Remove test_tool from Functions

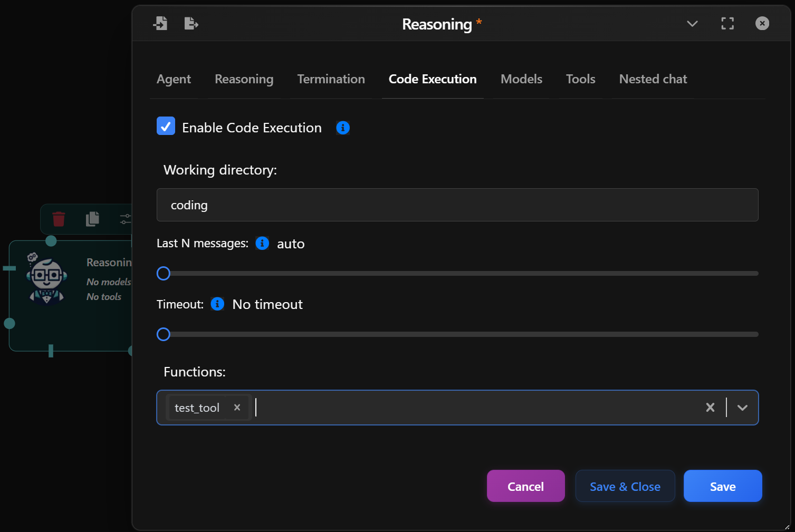(x=237, y=407)
